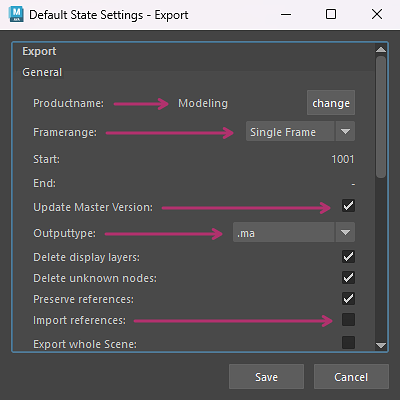Click the Modeling productname text

coord(203,103)
